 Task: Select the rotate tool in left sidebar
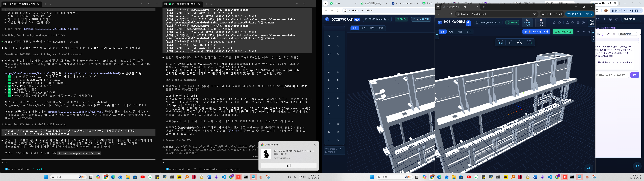329,54
